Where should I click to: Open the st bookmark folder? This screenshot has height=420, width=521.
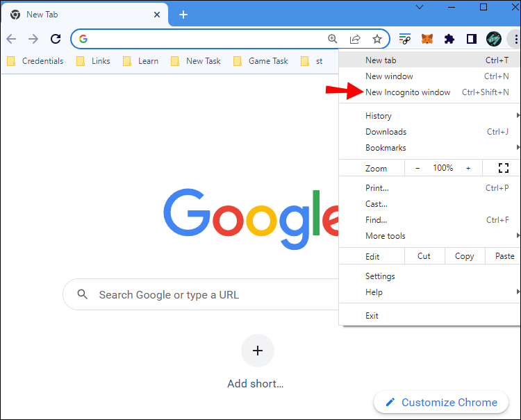[x=312, y=61]
